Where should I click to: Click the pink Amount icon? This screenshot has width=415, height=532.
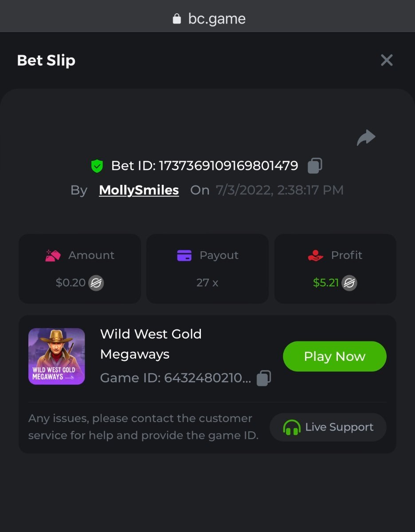tap(53, 255)
